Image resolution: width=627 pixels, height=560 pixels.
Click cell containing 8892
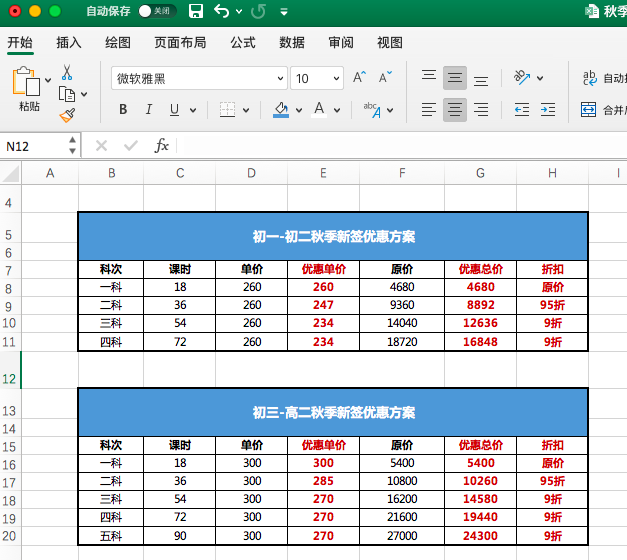tap(480, 305)
